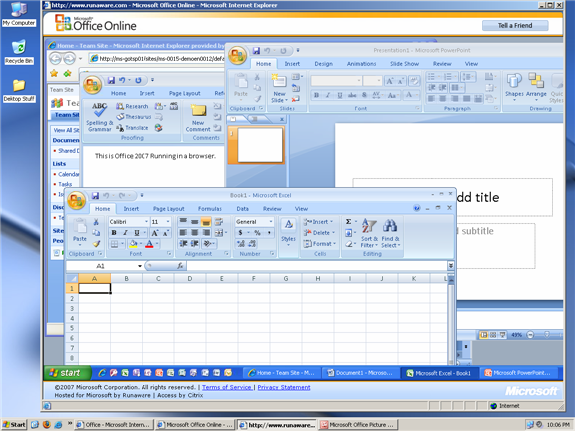The image size is (575, 431).
Task: Open Sort & Filter in Excel
Action: tap(369, 233)
